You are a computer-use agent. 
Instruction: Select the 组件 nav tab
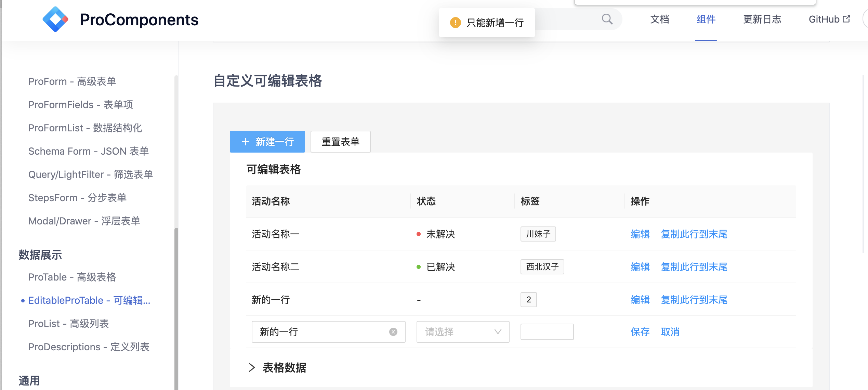706,19
